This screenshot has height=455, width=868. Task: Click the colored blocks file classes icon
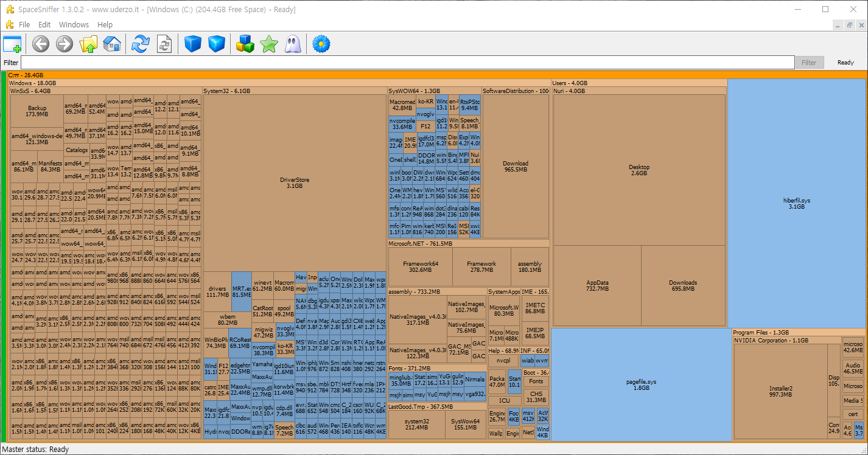pyautogui.click(x=245, y=44)
